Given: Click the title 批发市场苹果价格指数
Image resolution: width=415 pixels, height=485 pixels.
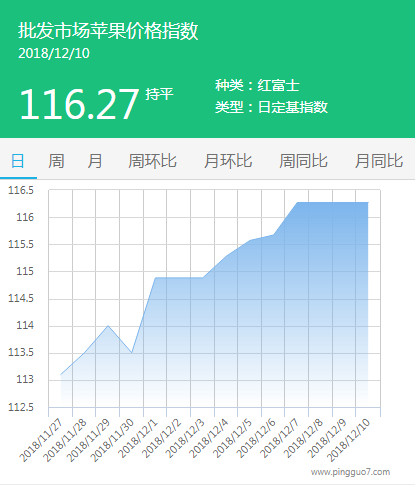Looking at the screenshot, I should tap(108, 31).
